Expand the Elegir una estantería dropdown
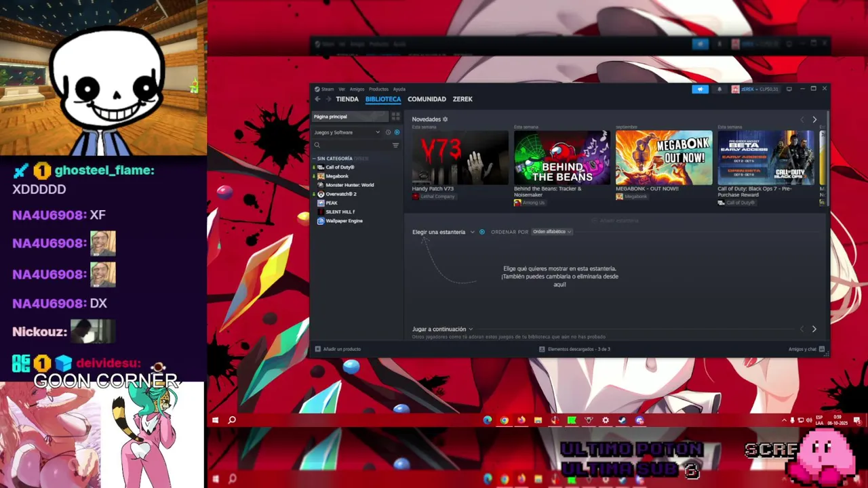The height and width of the screenshot is (488, 868). click(443, 232)
